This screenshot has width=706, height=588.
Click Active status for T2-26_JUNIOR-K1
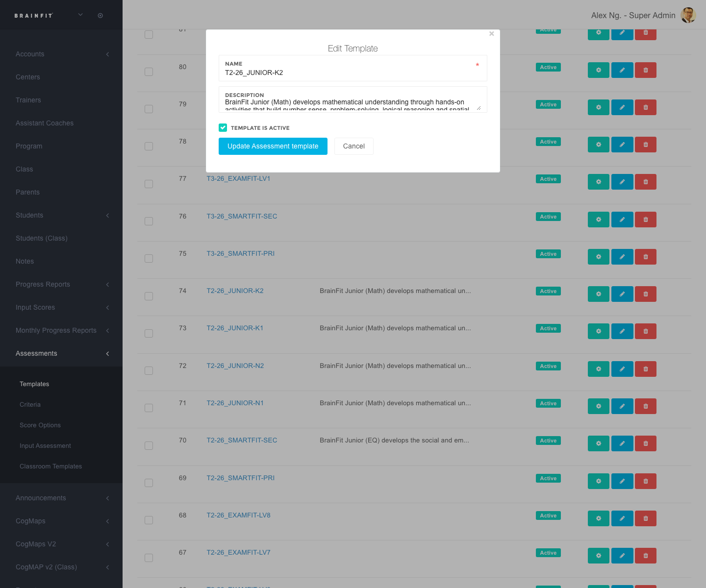pos(548,328)
